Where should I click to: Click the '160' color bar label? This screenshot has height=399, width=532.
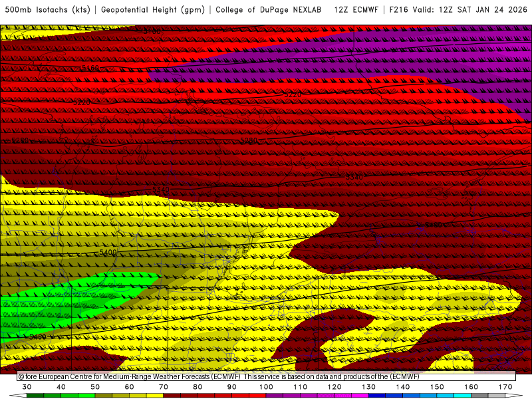pos(471,387)
